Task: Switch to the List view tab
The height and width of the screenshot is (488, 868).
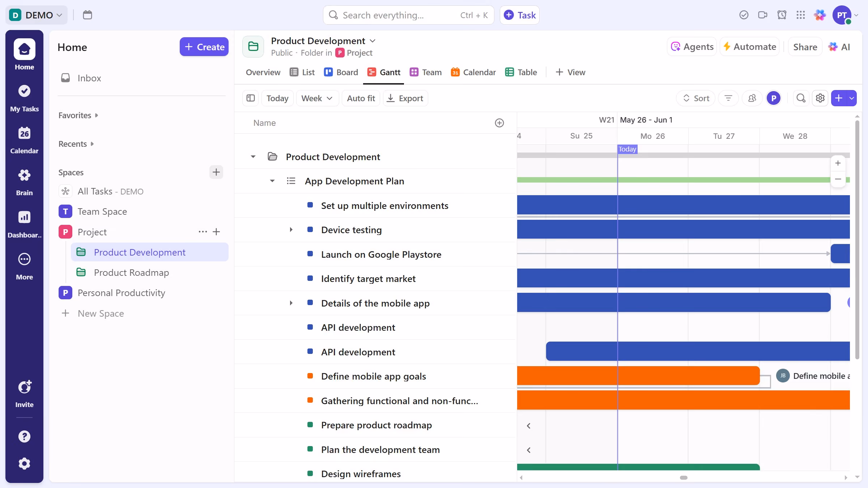Action: 302,72
